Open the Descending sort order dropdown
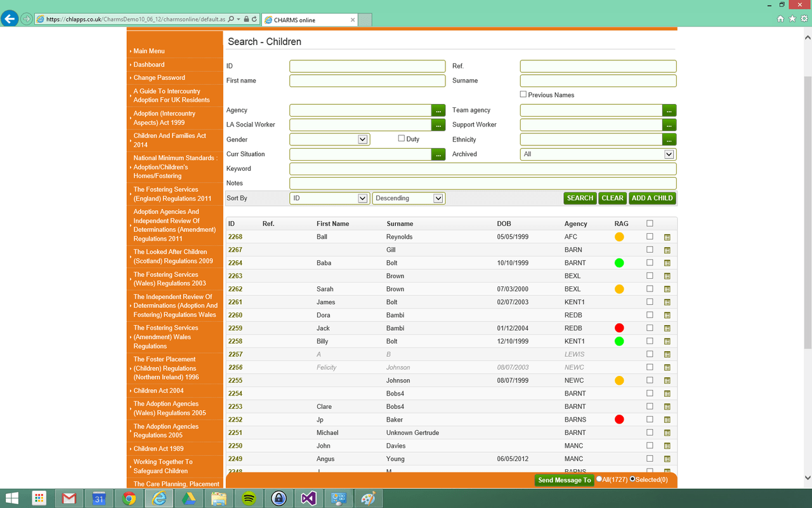Viewport: 812px width, 508px height. (409, 198)
